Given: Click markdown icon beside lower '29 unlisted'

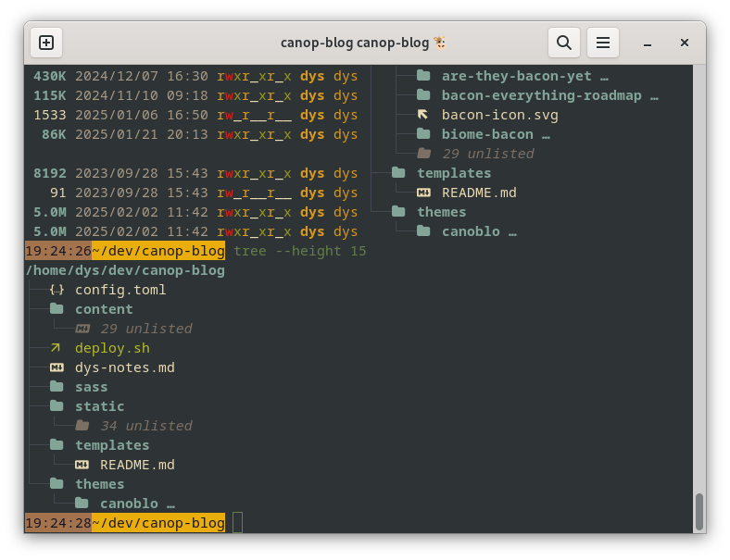Looking at the screenshot, I should click(82, 329).
